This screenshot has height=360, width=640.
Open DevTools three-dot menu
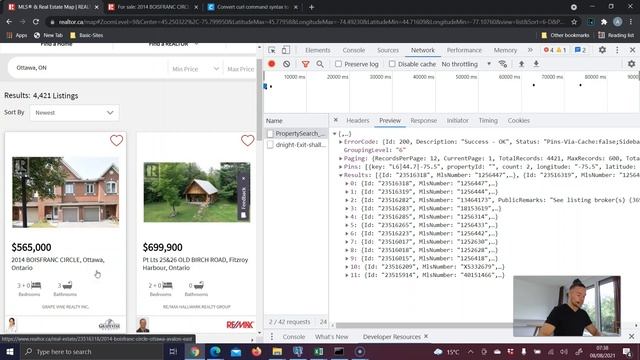pyautogui.click(x=617, y=50)
